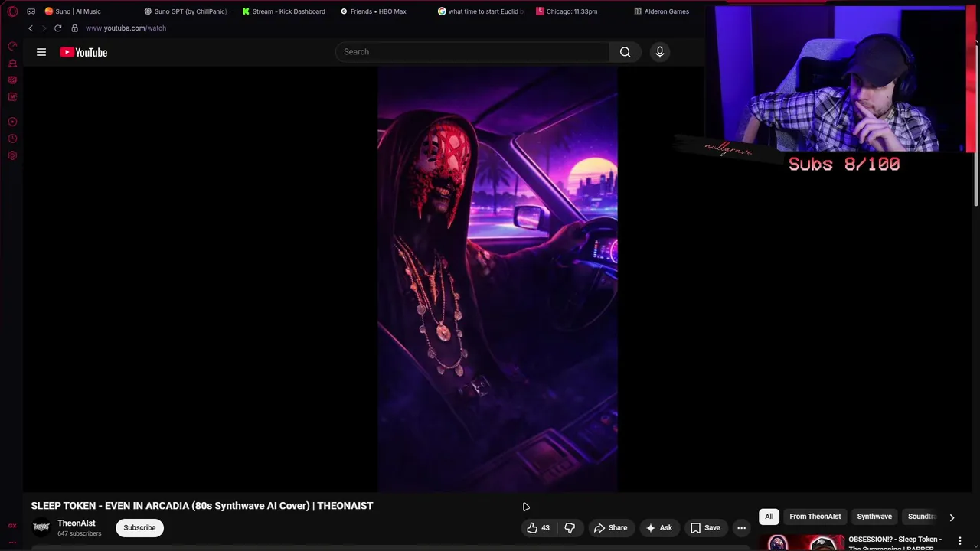Share the video
Screen dimensions: 980x551
(610, 527)
